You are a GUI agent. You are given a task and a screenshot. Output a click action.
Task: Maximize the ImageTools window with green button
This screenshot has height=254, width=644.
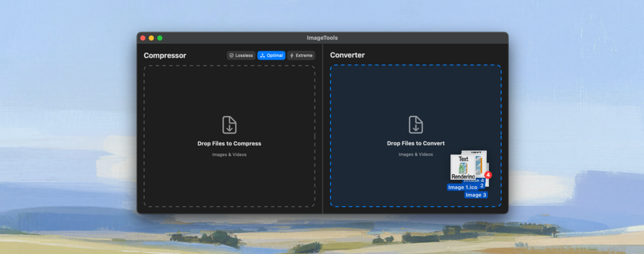160,38
